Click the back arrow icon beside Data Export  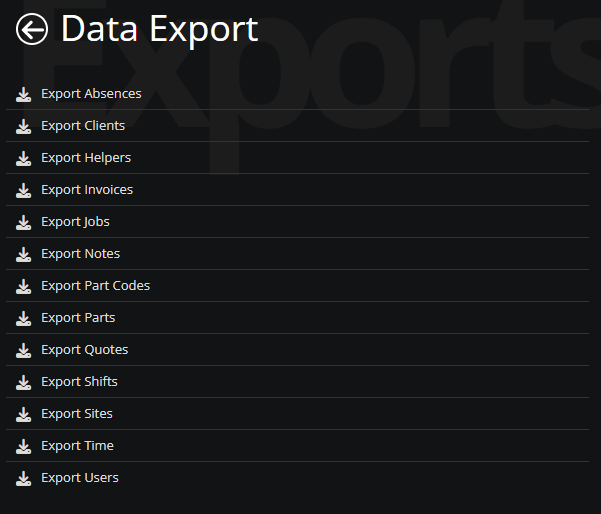32,29
